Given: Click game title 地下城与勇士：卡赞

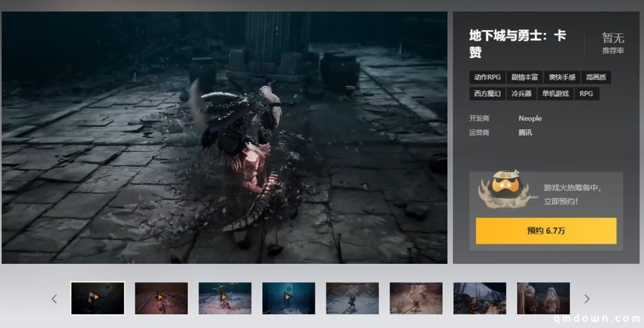Looking at the screenshot, I should (x=518, y=43).
